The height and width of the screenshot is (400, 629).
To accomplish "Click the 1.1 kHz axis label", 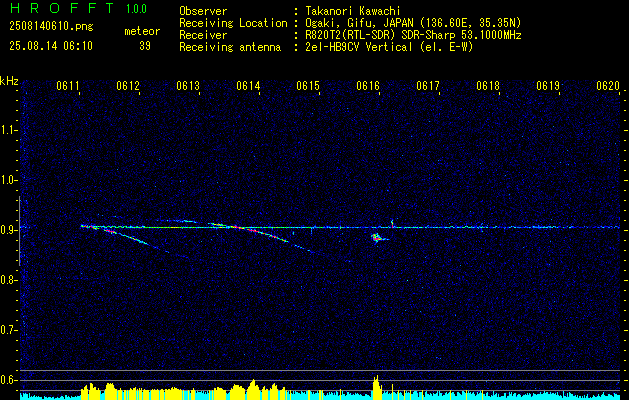I will (9, 130).
